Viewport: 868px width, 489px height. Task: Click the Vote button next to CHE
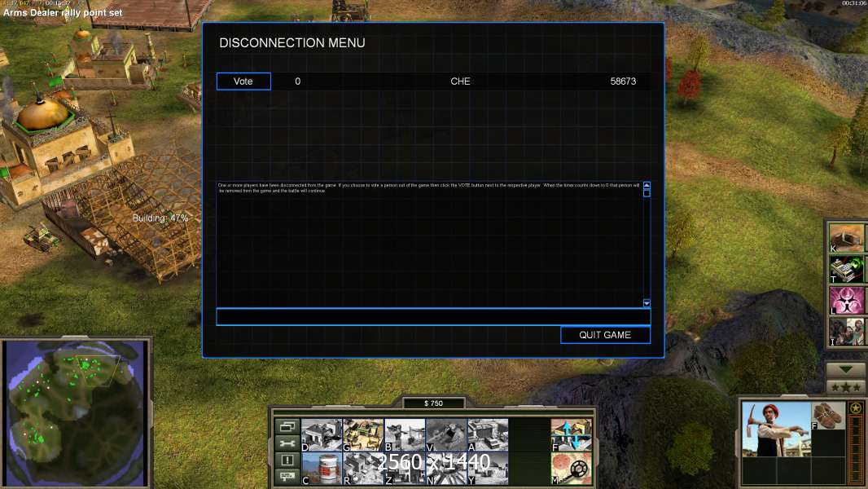point(243,81)
